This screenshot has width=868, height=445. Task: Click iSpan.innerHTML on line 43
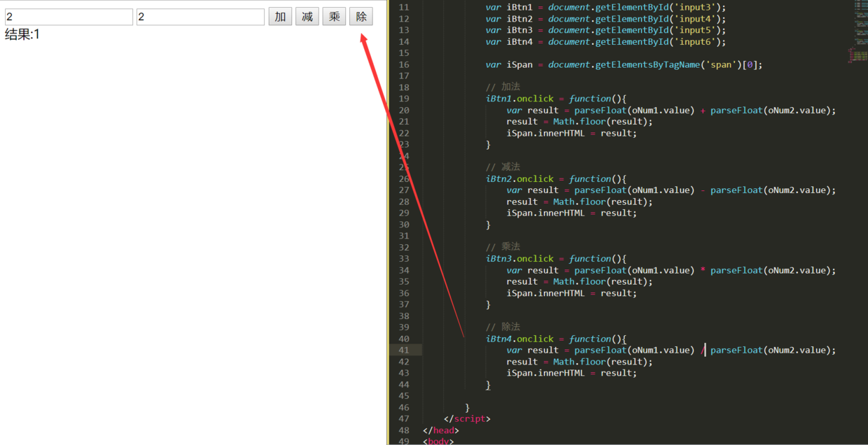click(545, 373)
